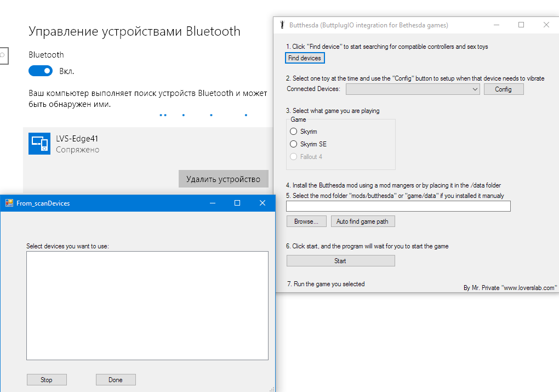Click Find devices in Butthesda window
559x392 pixels.
coord(305,58)
